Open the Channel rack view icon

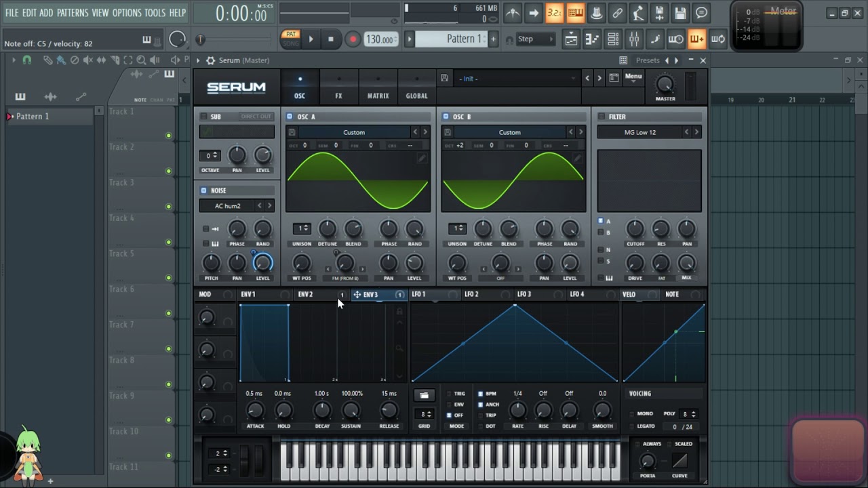pyautogui.click(x=613, y=39)
